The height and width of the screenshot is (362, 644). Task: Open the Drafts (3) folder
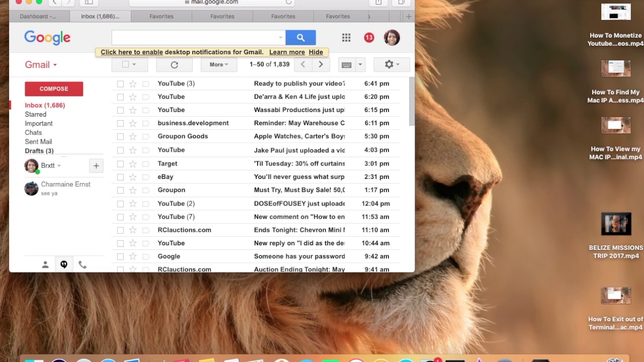pyautogui.click(x=39, y=151)
